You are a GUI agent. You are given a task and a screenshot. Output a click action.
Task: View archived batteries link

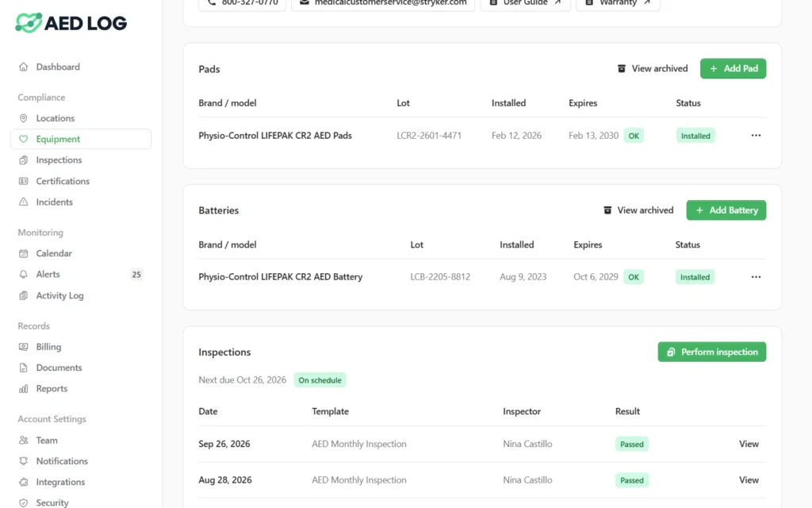[x=638, y=210]
